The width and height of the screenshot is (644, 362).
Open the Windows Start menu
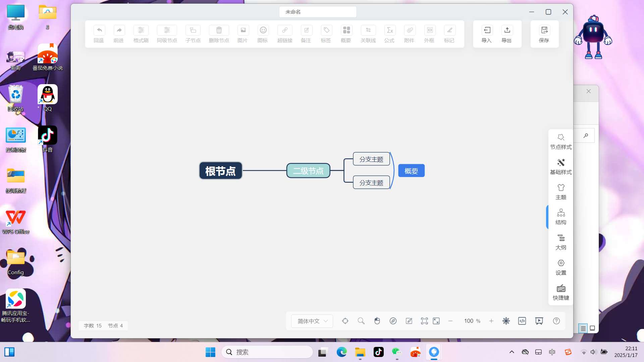(x=210, y=352)
